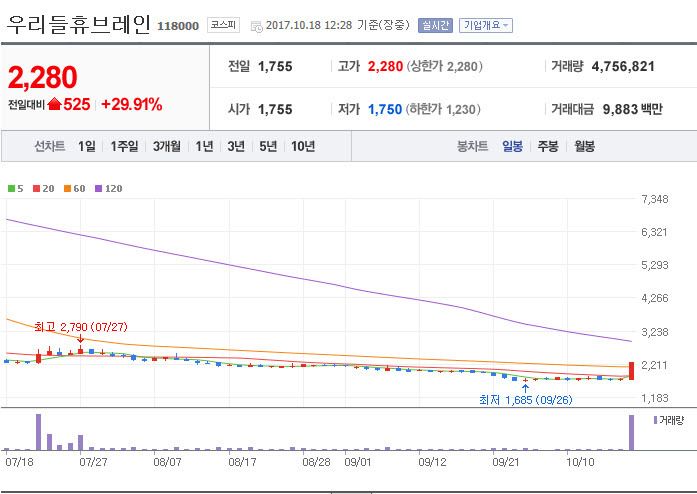Click the 저가 value 1,750
Screen dimensions: 697x494
(x=385, y=109)
